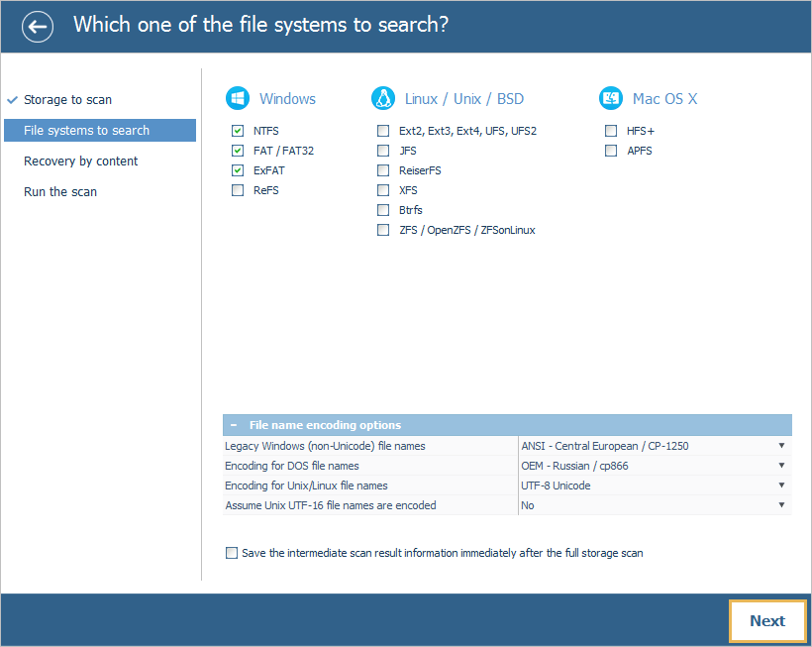Click the Linux / Unix / BSD droplet icon

[383, 98]
